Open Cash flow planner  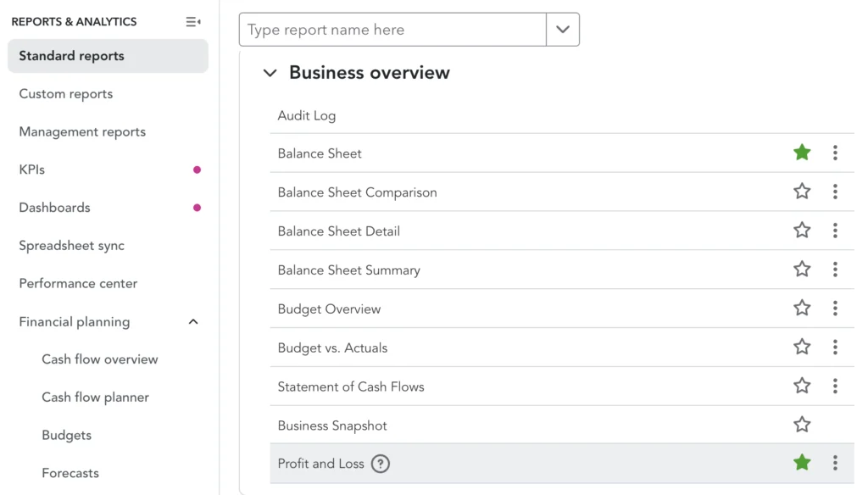coord(95,398)
